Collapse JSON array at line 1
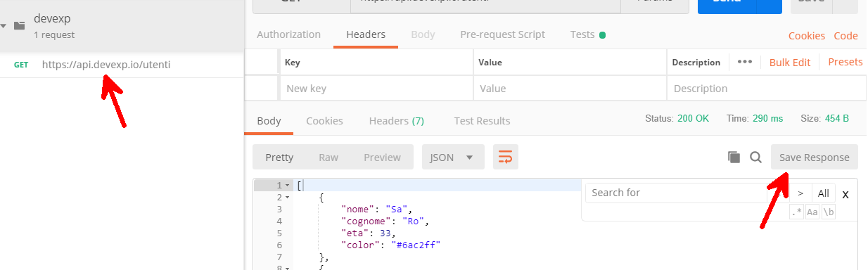Image resolution: width=868 pixels, height=270 pixels. coord(288,186)
